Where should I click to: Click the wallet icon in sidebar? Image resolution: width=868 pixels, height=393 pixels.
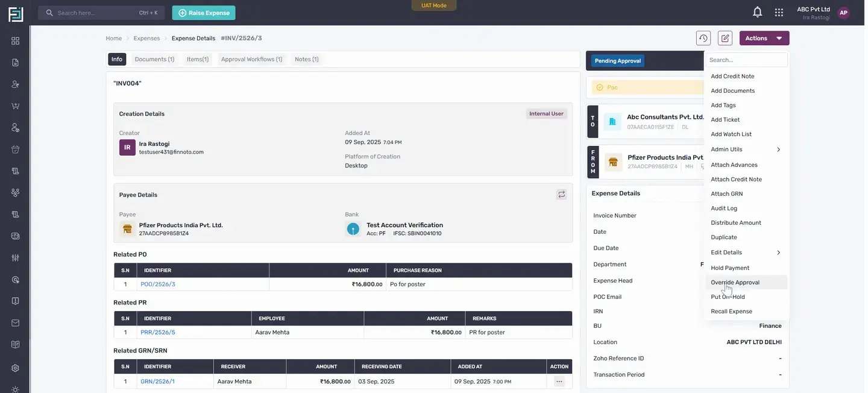pyautogui.click(x=15, y=236)
